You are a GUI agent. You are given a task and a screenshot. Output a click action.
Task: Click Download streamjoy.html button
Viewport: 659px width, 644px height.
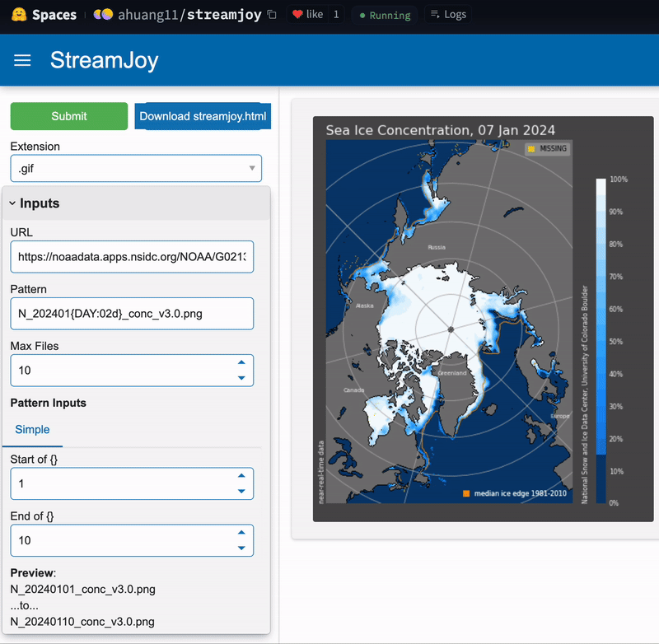(203, 116)
